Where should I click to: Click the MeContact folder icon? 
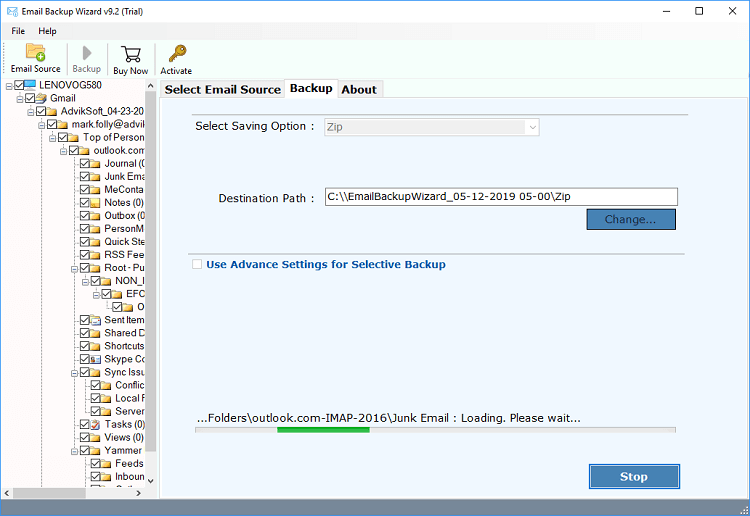click(x=95, y=190)
